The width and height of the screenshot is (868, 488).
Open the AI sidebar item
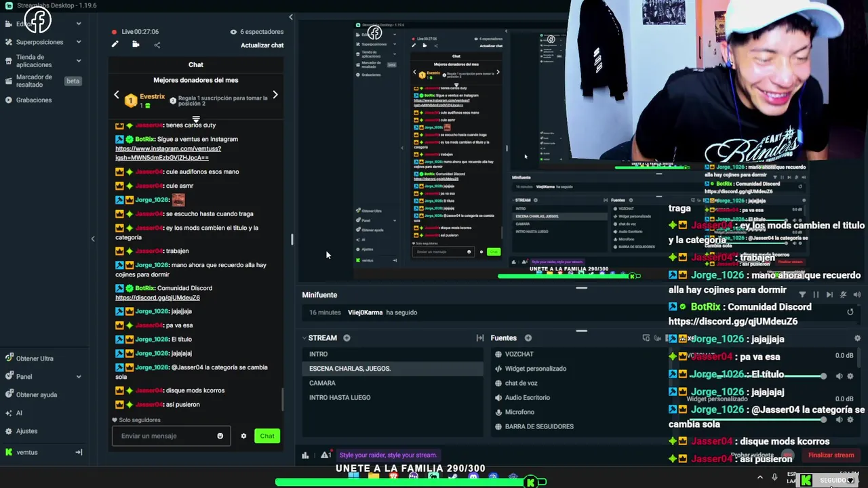pos(14,413)
